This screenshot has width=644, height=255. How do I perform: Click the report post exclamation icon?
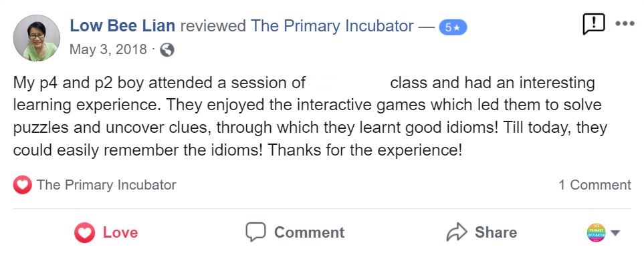click(593, 24)
